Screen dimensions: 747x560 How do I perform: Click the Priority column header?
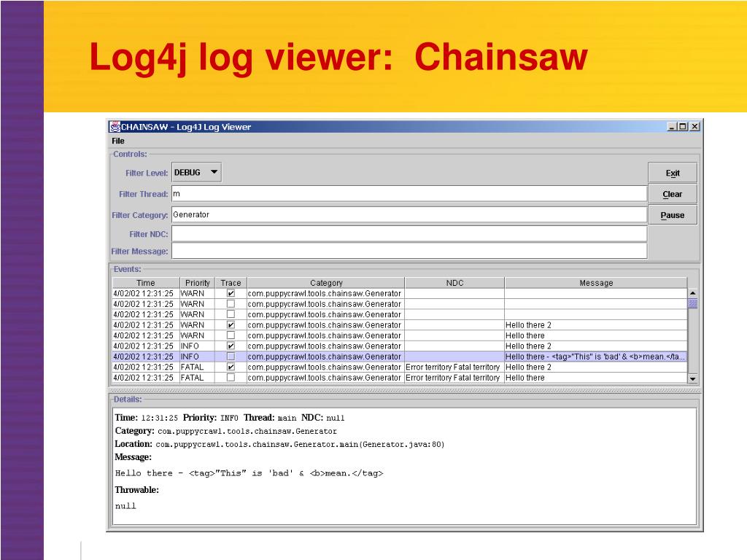click(198, 283)
